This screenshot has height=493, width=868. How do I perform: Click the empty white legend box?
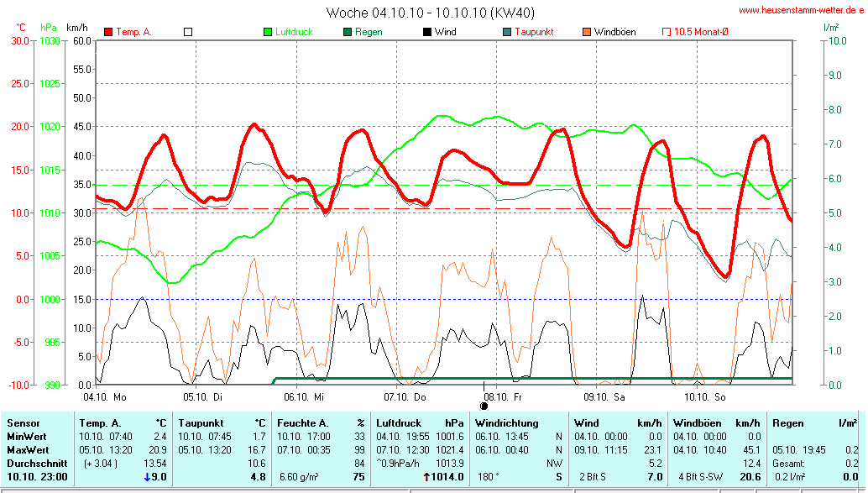[x=188, y=32]
